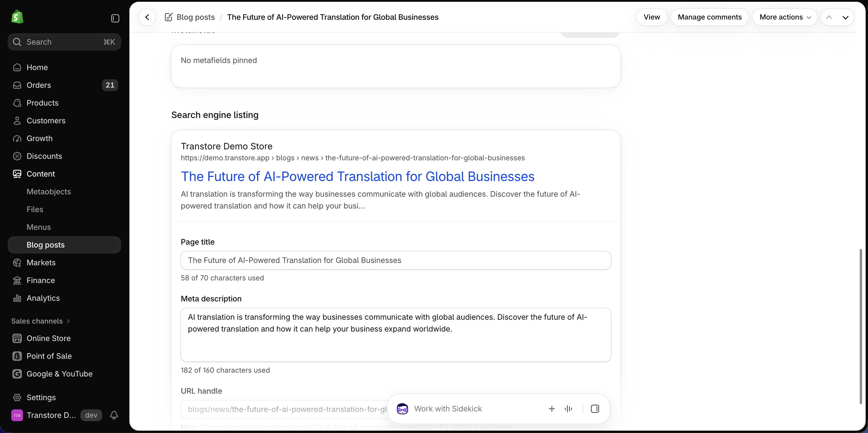Open Markets in the sidebar
The width and height of the screenshot is (868, 433).
click(x=64, y=262)
